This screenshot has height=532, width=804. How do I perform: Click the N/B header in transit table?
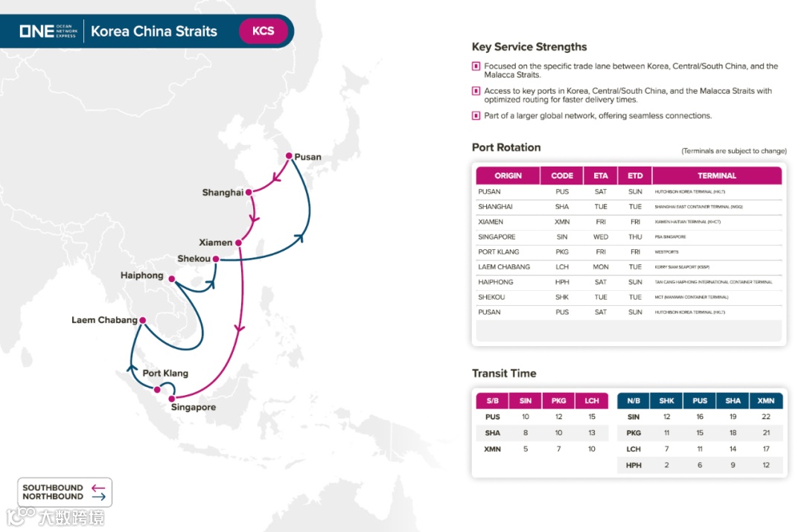pyautogui.click(x=634, y=401)
